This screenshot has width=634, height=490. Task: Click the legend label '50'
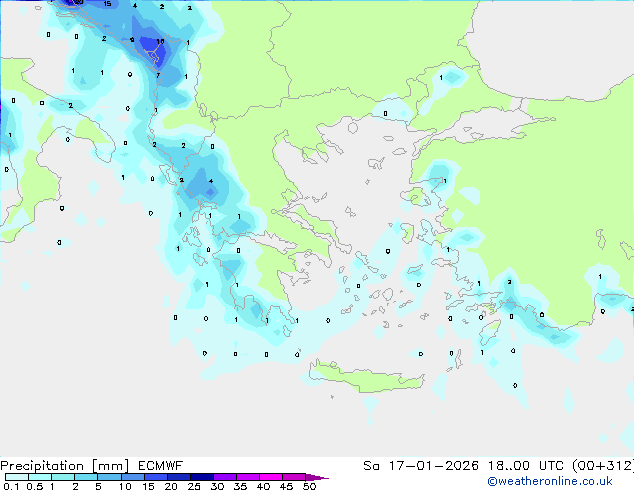[309, 486]
